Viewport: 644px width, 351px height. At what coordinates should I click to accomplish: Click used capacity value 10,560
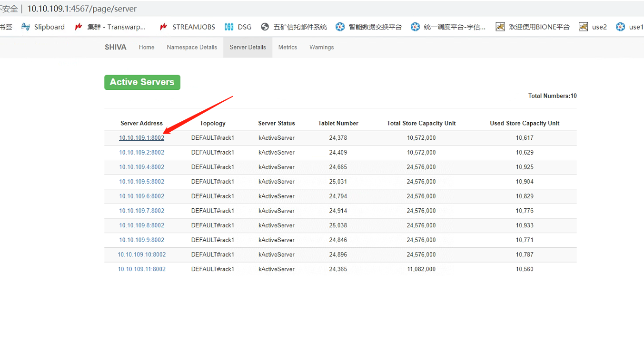point(525,269)
